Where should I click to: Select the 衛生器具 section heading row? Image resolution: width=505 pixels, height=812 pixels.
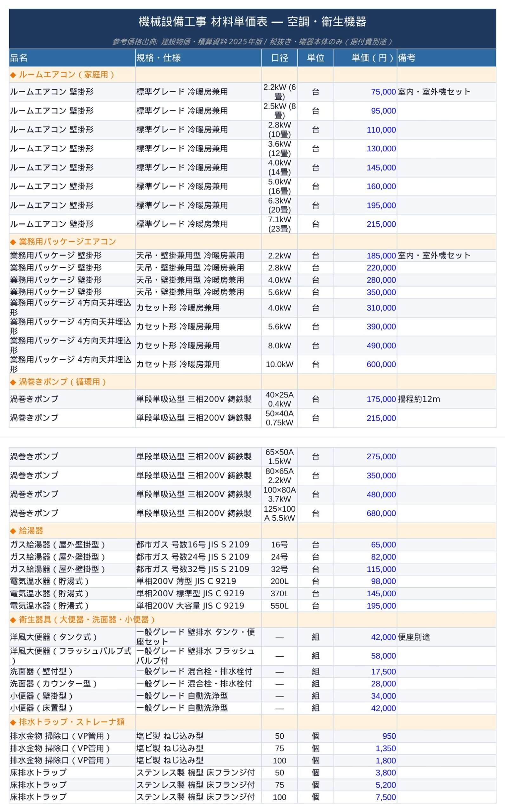pos(83,619)
